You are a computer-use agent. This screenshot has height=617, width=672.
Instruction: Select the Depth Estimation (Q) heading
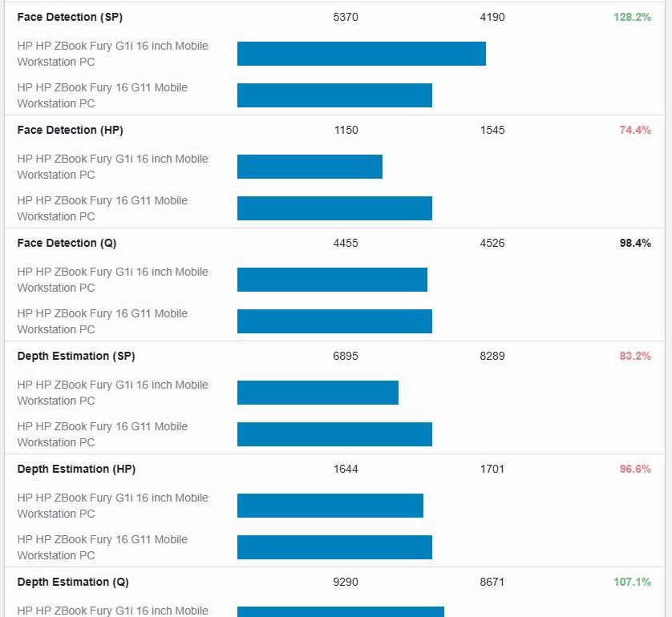coord(73,582)
